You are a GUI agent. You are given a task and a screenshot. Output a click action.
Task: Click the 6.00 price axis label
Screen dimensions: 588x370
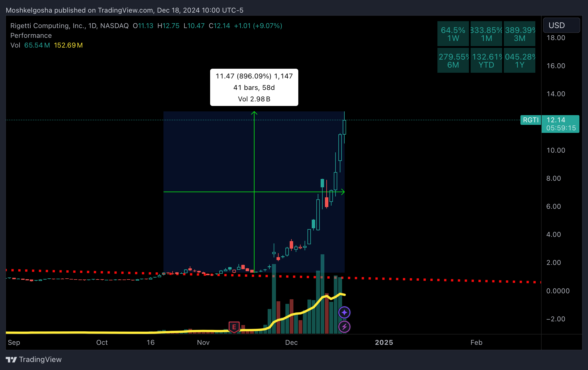pyautogui.click(x=553, y=206)
